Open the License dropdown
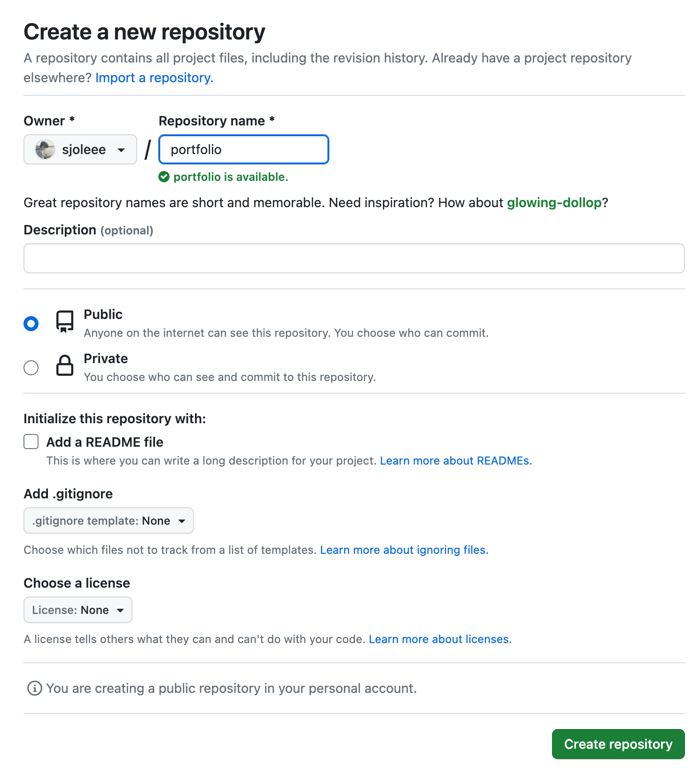The width and height of the screenshot is (700, 776). [x=78, y=610]
